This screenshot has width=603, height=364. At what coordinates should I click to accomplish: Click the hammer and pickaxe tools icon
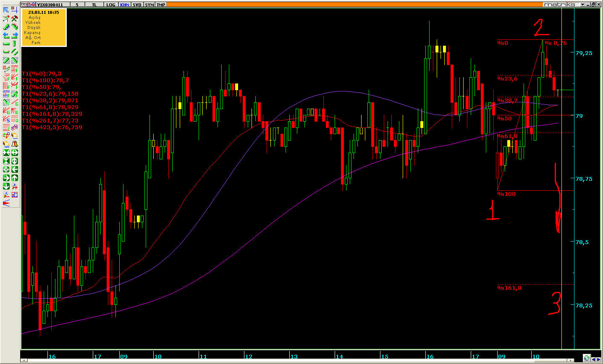15,18
